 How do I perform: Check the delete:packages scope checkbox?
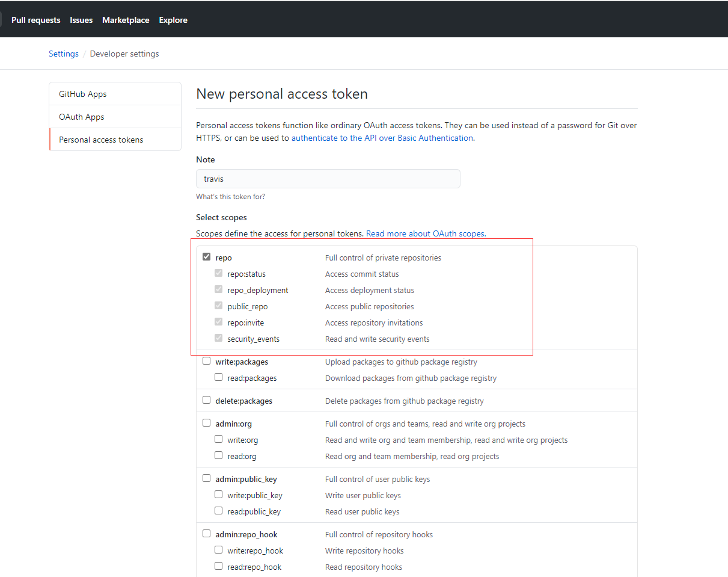pyautogui.click(x=207, y=400)
